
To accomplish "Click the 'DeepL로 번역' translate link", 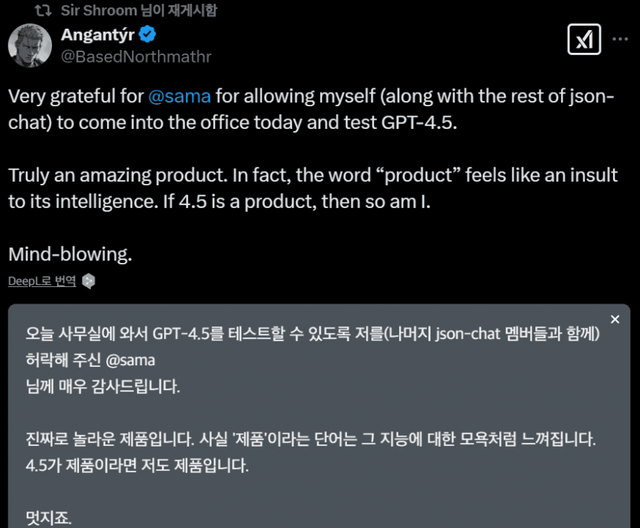I will pyautogui.click(x=41, y=281).
